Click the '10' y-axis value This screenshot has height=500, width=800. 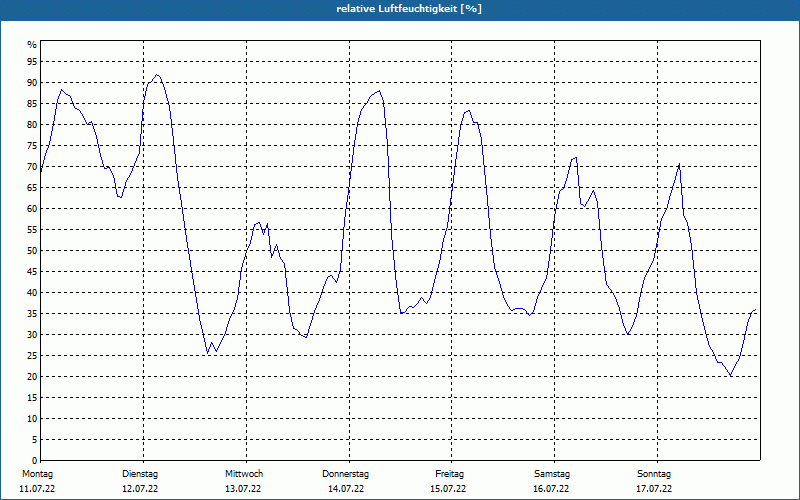(32, 419)
